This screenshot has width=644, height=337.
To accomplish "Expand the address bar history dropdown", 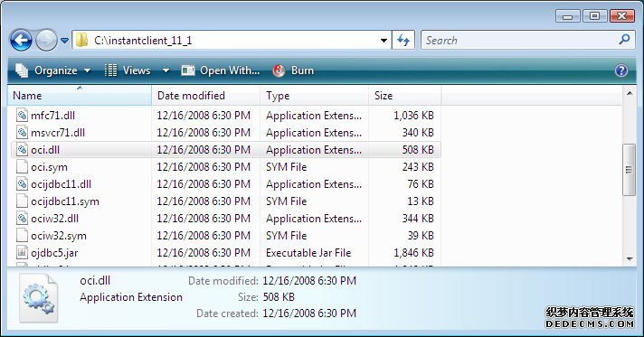I will coord(384,41).
